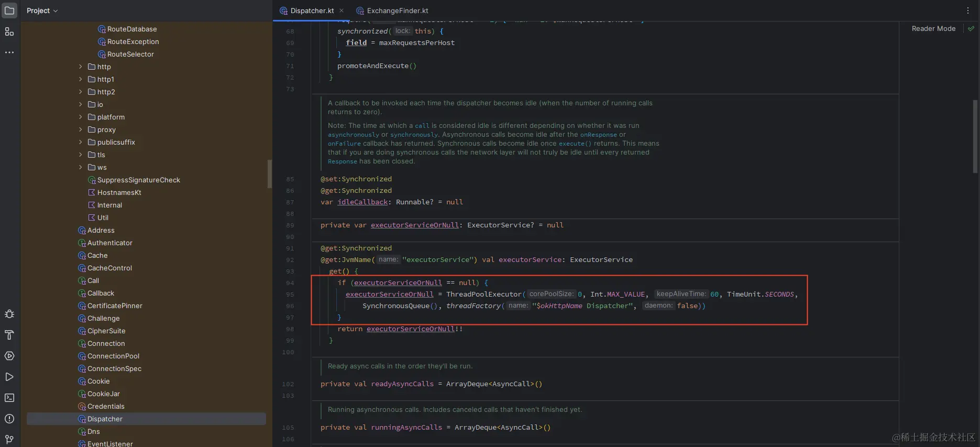Click the class icon beside Address
Viewport: 980px width, 447px height.
click(x=82, y=231)
